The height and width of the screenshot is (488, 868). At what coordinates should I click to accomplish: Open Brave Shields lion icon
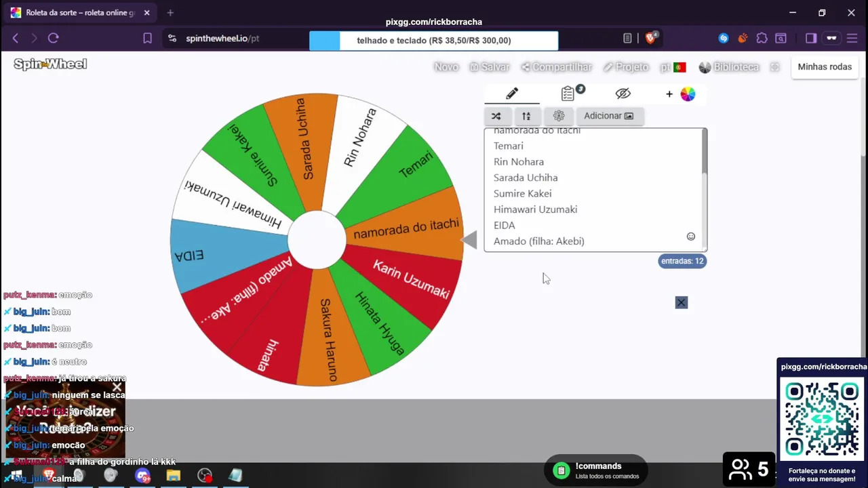650,39
